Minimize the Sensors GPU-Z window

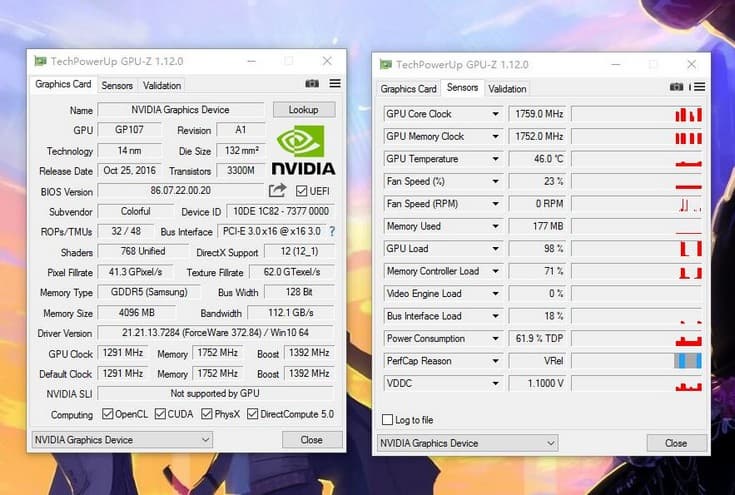pyautogui.click(x=616, y=64)
